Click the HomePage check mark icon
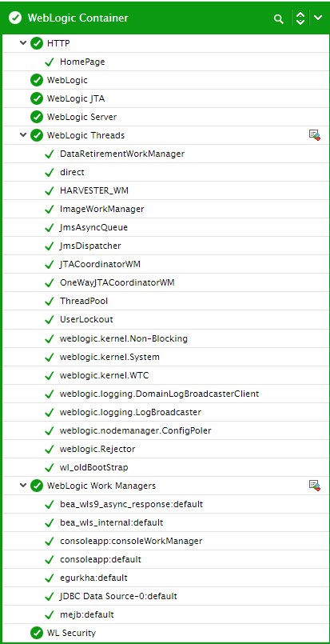Viewport: 330px width, 644px height. pos(50,62)
